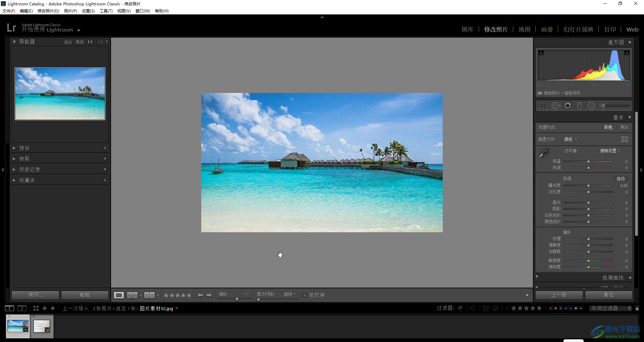The height and width of the screenshot is (342, 644).
Task: Open the 修改照片(D) menu
Action: [x=48, y=11]
